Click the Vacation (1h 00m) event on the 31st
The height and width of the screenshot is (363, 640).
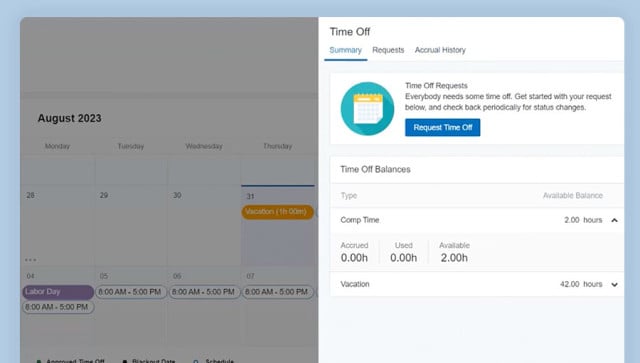[x=278, y=212]
